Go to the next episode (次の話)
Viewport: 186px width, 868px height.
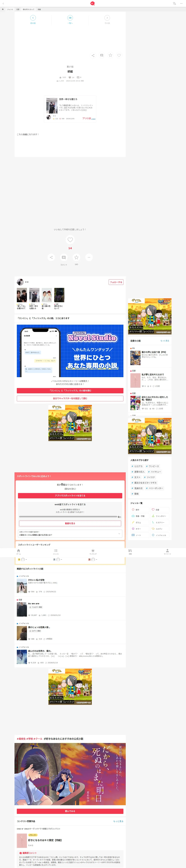point(107,20)
